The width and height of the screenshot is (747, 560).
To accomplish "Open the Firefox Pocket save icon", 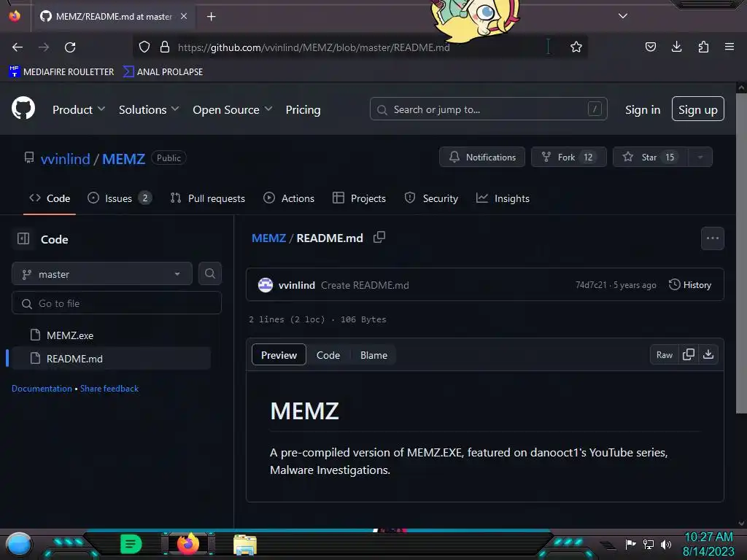I will (x=650, y=47).
